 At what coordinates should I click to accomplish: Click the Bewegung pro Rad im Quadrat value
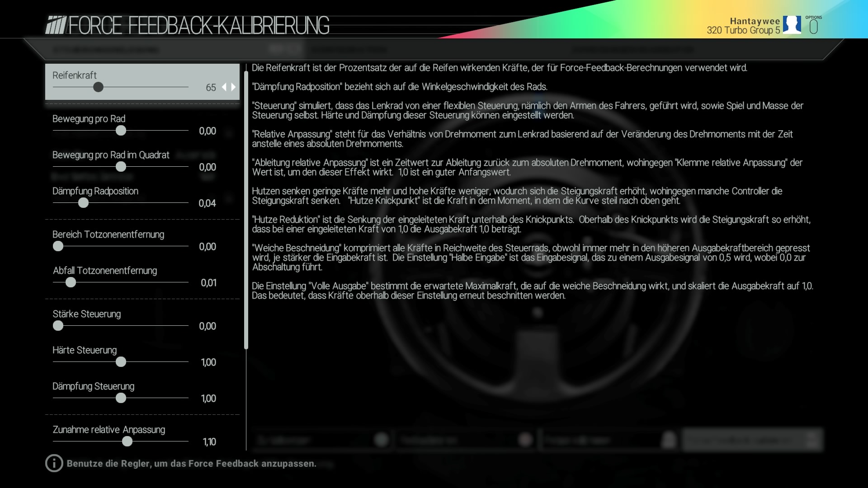click(208, 167)
